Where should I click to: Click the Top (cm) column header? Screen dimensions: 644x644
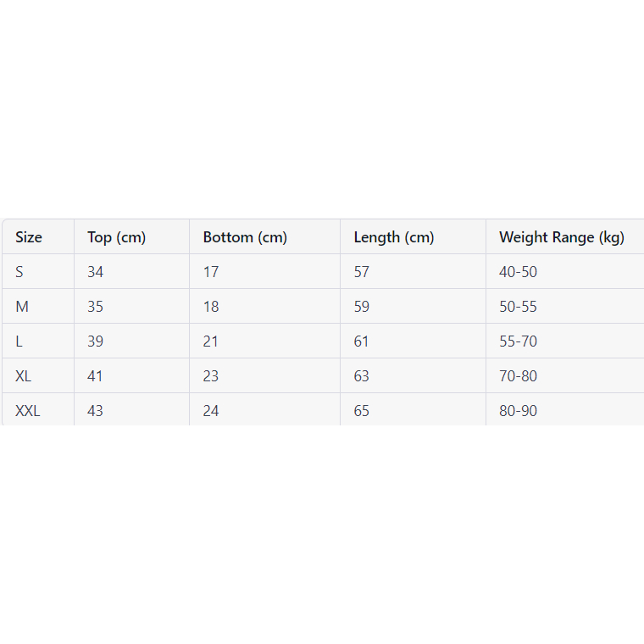tap(117, 237)
